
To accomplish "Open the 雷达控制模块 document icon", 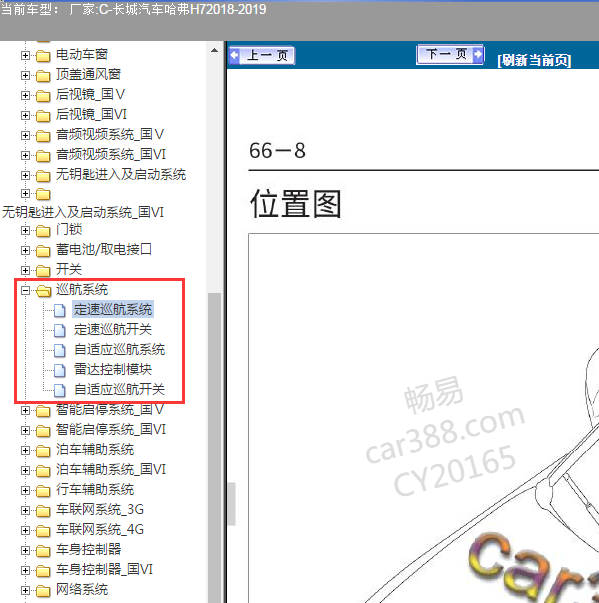I will pyautogui.click(x=60, y=370).
